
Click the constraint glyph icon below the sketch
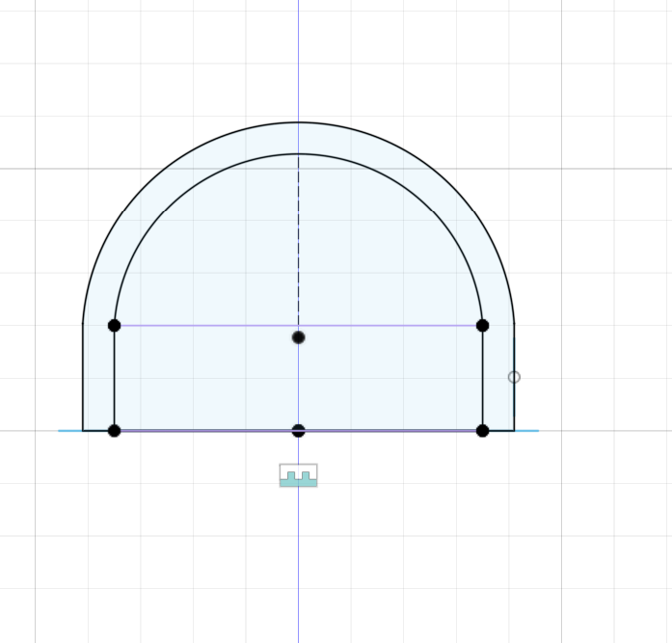click(x=298, y=475)
